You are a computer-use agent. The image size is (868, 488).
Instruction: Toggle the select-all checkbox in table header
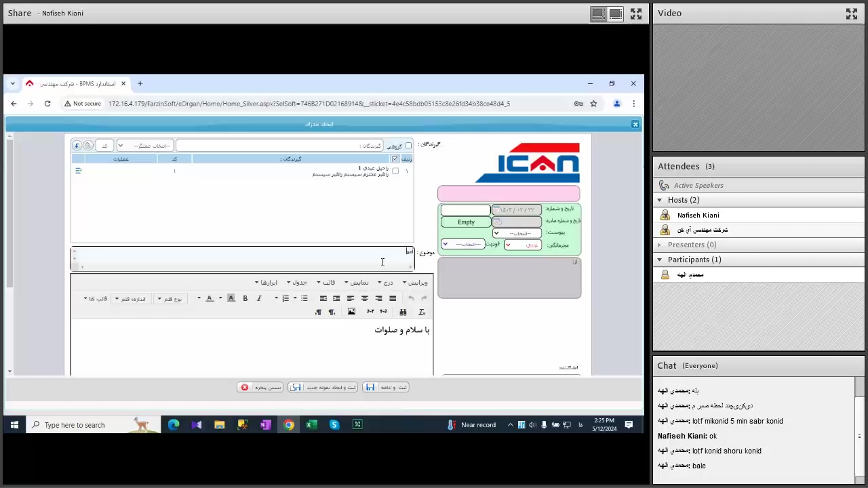pos(395,159)
